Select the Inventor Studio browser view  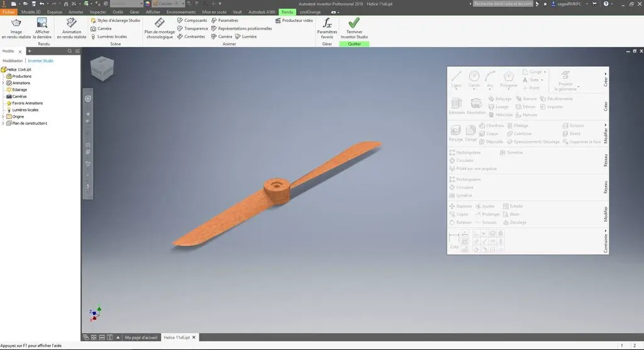(x=40, y=61)
